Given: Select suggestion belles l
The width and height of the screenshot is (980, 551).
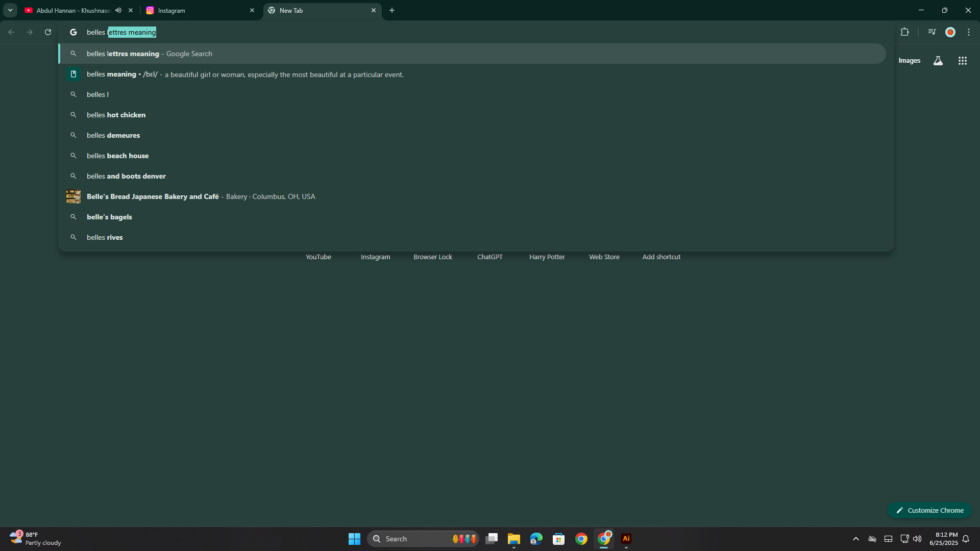Looking at the screenshot, I should click(472, 94).
